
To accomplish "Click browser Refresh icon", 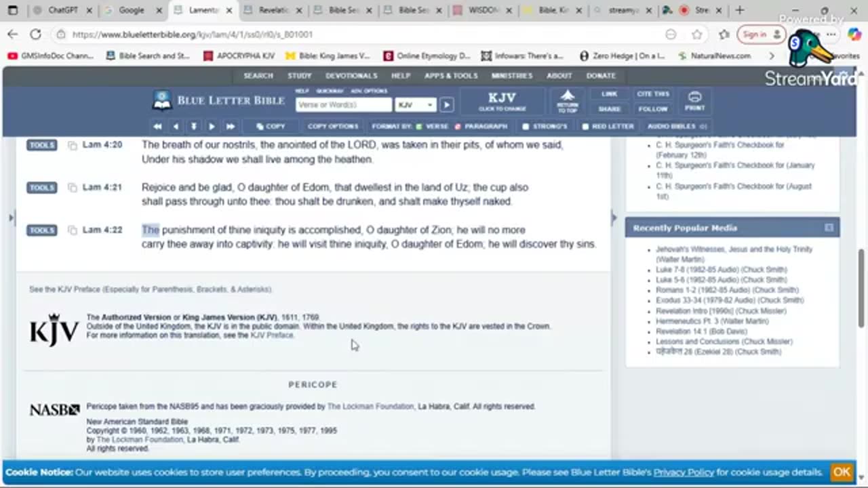I will (x=35, y=35).
